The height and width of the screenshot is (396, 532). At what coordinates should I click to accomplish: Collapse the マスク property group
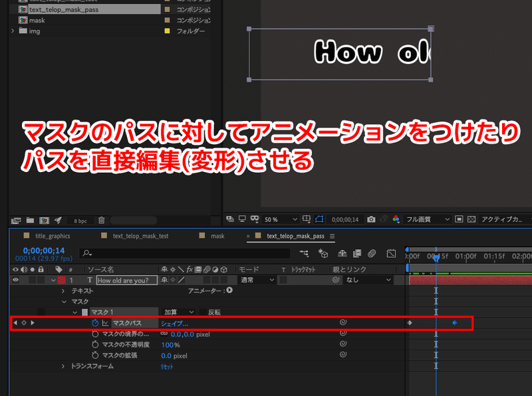(63, 301)
